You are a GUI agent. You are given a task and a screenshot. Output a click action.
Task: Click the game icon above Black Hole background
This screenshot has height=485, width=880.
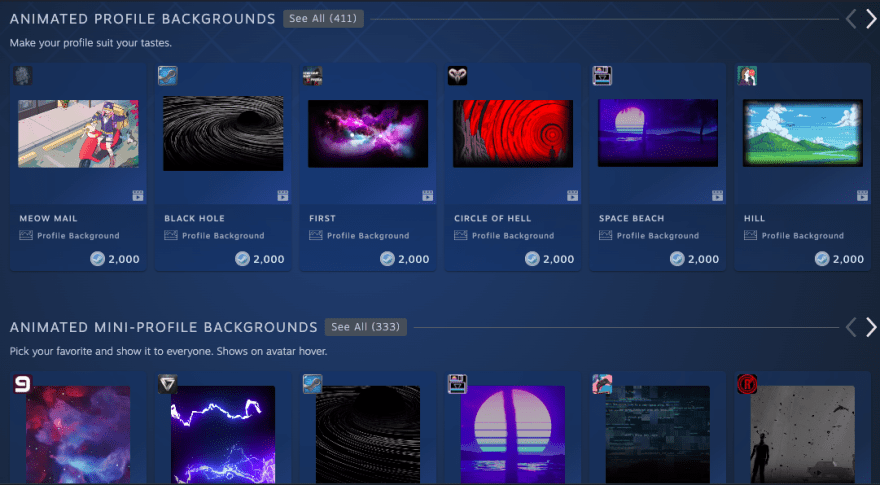[168, 76]
